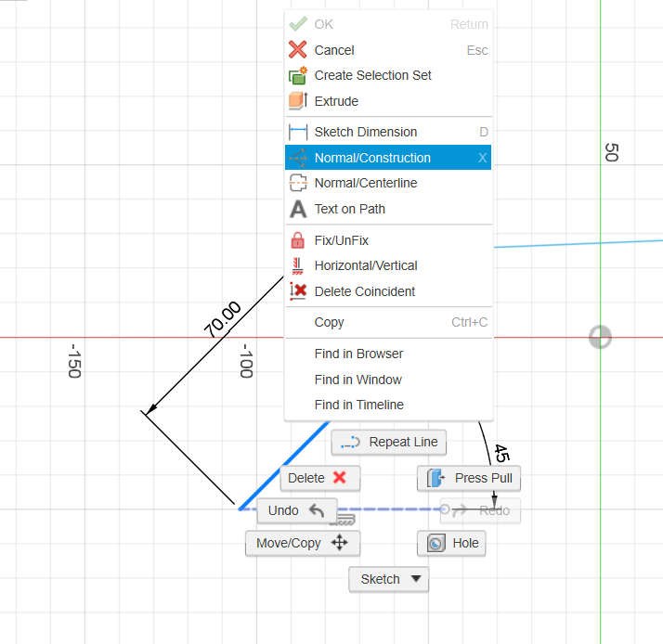Click the grayed Redo button
Image resolution: width=663 pixels, height=644 pixels.
point(480,510)
